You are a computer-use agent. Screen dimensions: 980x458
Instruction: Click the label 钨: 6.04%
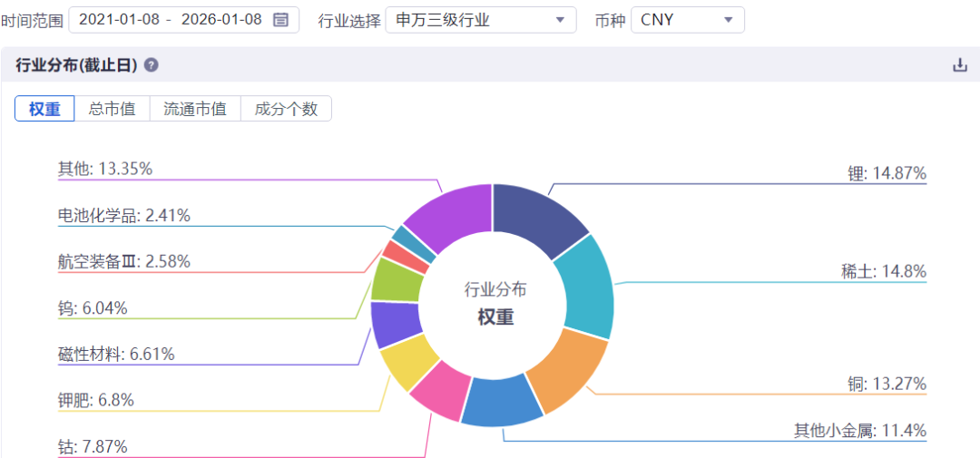tap(93, 308)
